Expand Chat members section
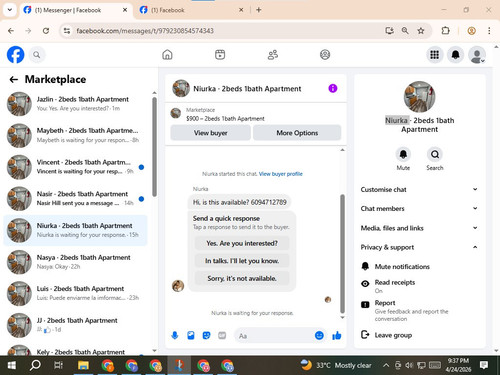500x375 pixels. tap(419, 208)
